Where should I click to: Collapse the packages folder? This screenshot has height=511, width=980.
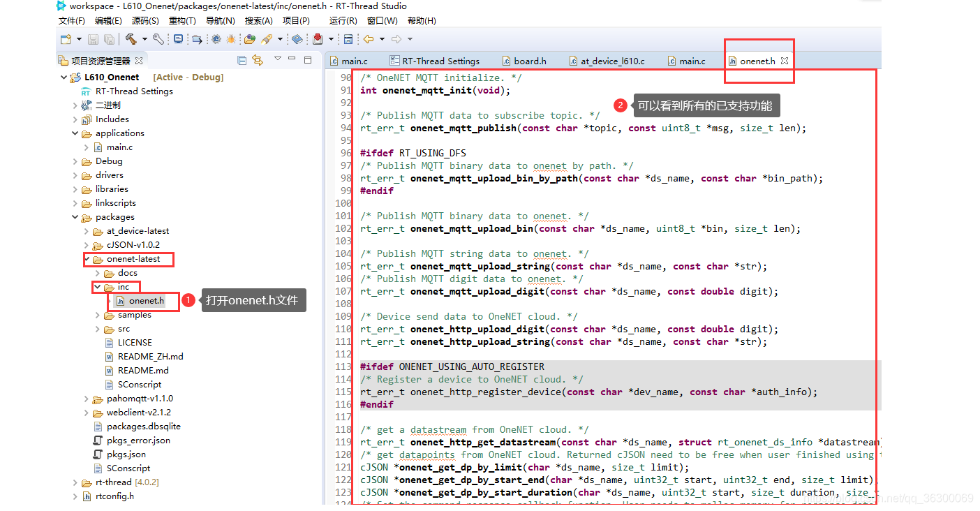(75, 217)
